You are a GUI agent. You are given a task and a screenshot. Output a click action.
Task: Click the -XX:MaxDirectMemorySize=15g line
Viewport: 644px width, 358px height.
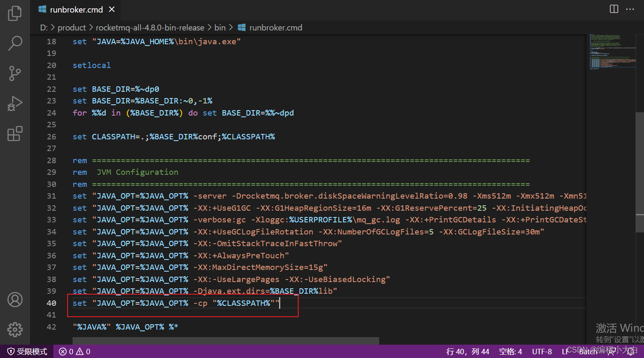tap(200, 267)
